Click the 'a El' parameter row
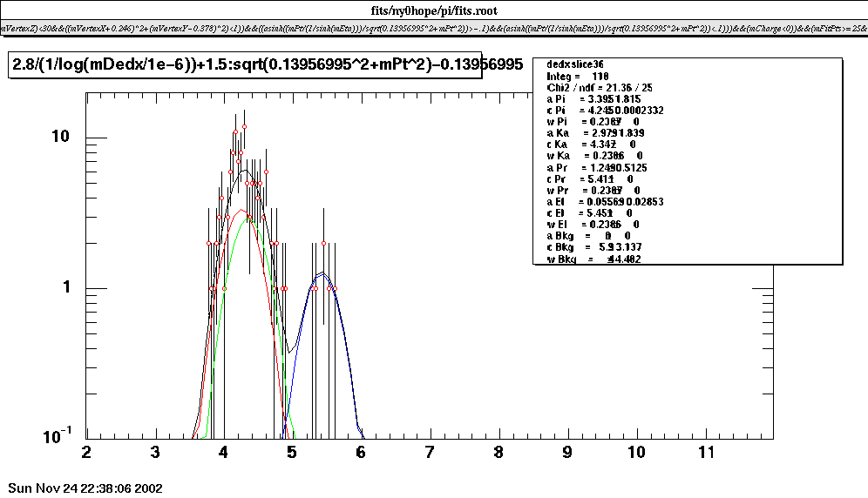868x498 pixels. (603, 201)
